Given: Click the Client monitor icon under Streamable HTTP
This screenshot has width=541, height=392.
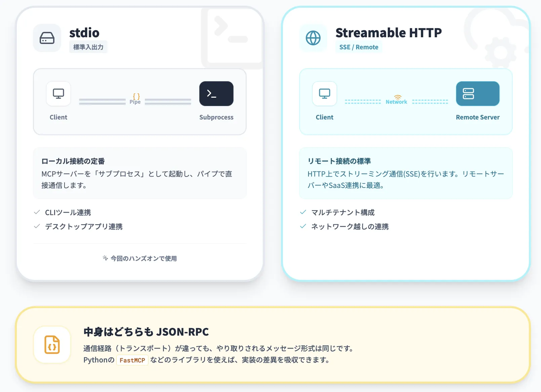Looking at the screenshot, I should (x=324, y=94).
